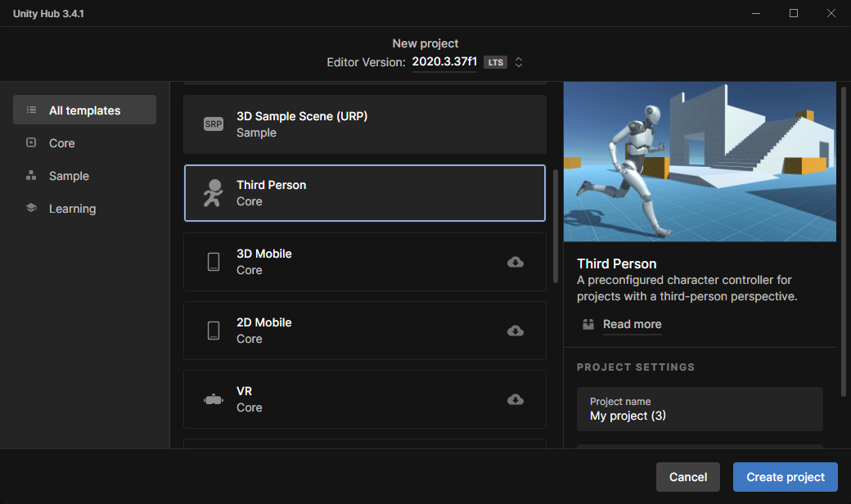Click the Project name field
This screenshot has height=504, width=851.
700,409
